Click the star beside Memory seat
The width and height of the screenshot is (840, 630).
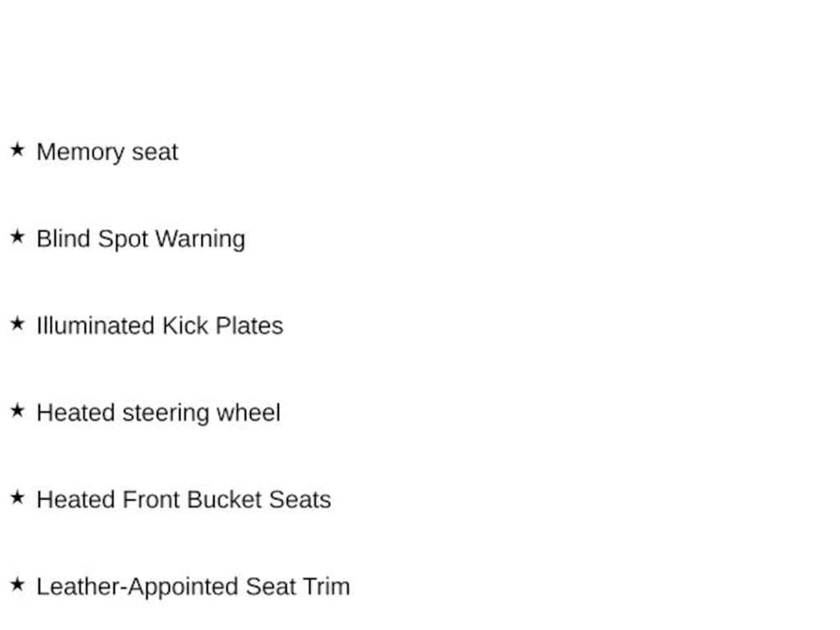(17, 150)
